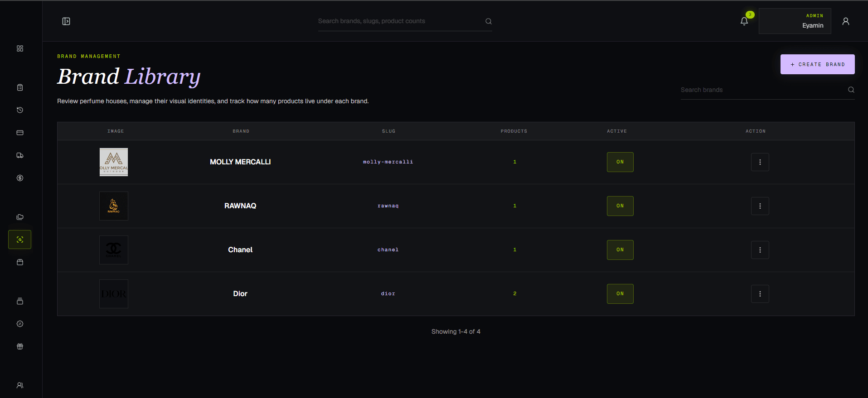Screen dimensions: 868x398
Task: Click the product count 2 for Dior
Action: point(515,294)
